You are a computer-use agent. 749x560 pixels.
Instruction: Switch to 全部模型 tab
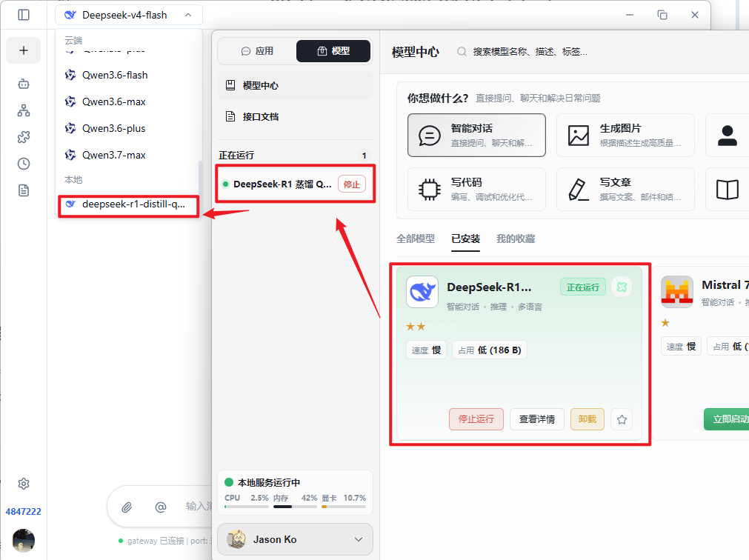click(x=416, y=239)
